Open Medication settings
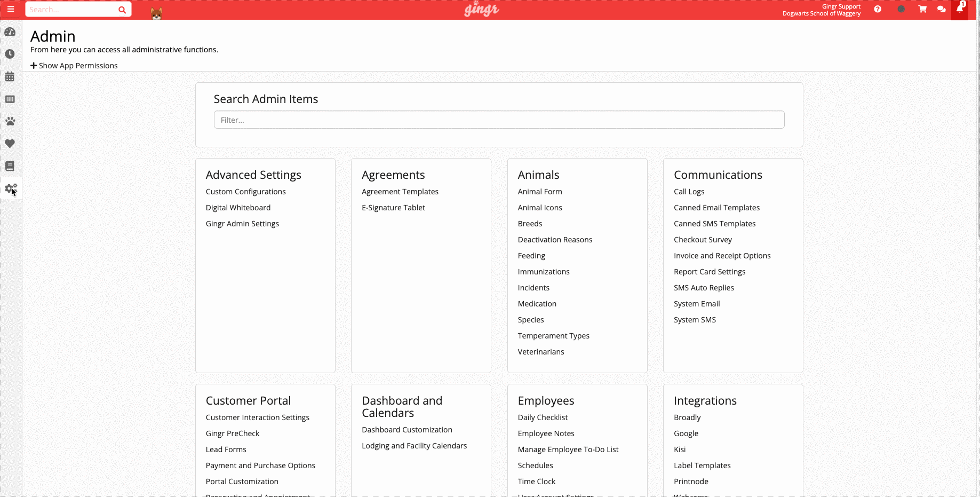Image resolution: width=980 pixels, height=497 pixels. pos(537,304)
